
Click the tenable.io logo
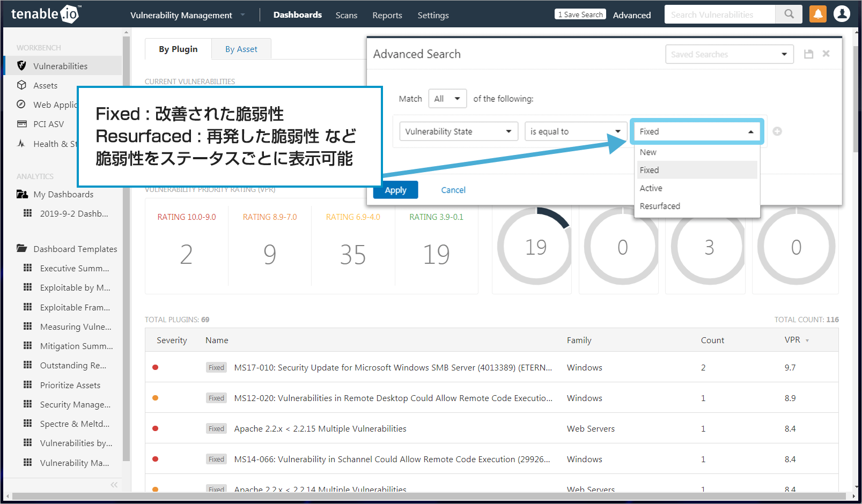pyautogui.click(x=46, y=14)
